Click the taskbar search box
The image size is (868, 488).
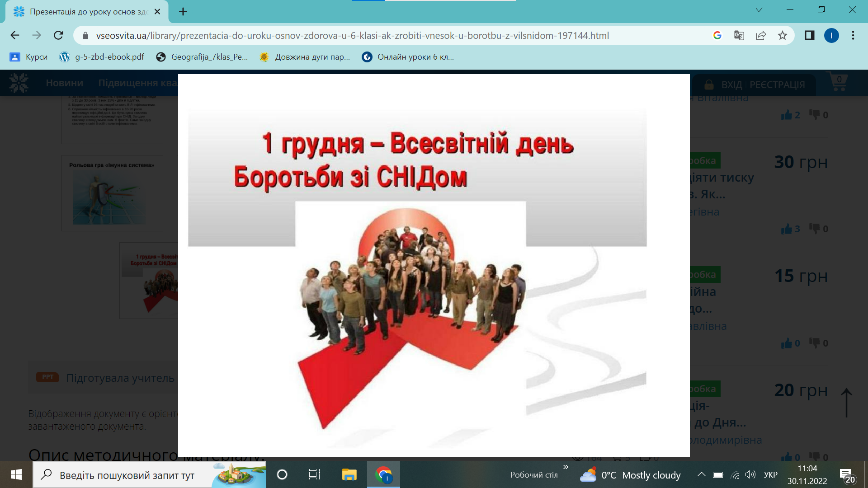[x=149, y=474]
